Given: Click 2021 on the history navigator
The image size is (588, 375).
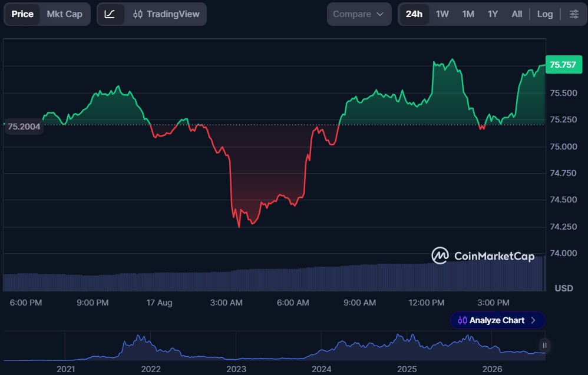Looking at the screenshot, I should [65, 369].
